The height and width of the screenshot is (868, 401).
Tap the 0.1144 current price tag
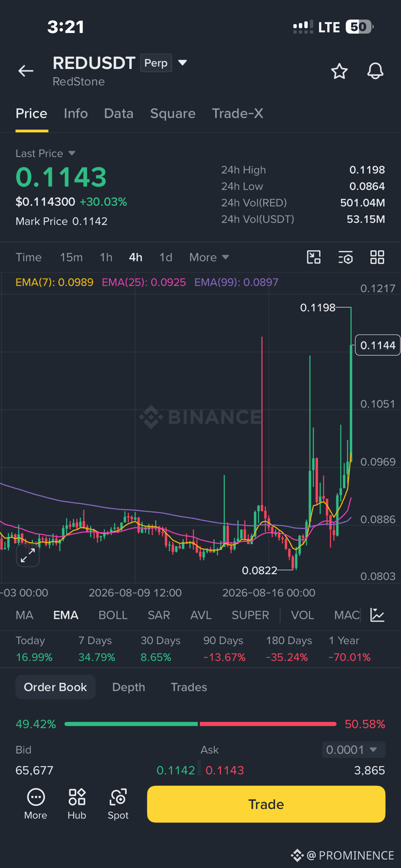[x=378, y=345]
